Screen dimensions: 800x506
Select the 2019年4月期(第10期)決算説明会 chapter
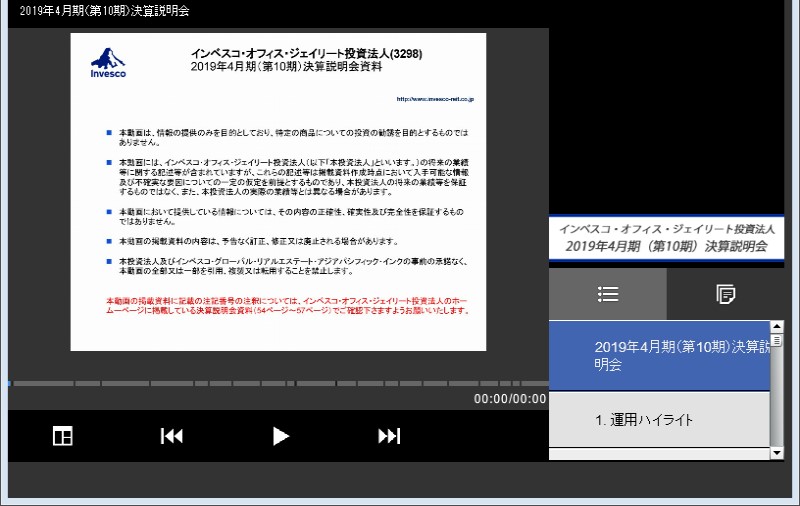[x=659, y=356]
